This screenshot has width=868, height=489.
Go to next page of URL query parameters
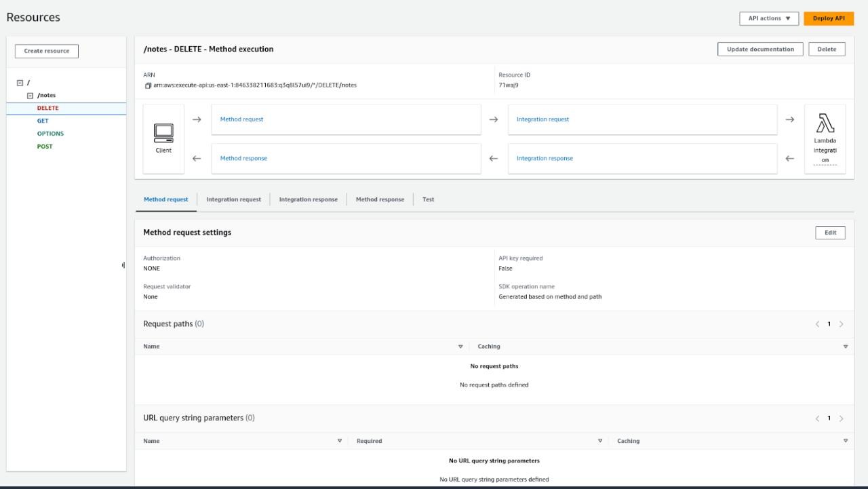tap(842, 418)
